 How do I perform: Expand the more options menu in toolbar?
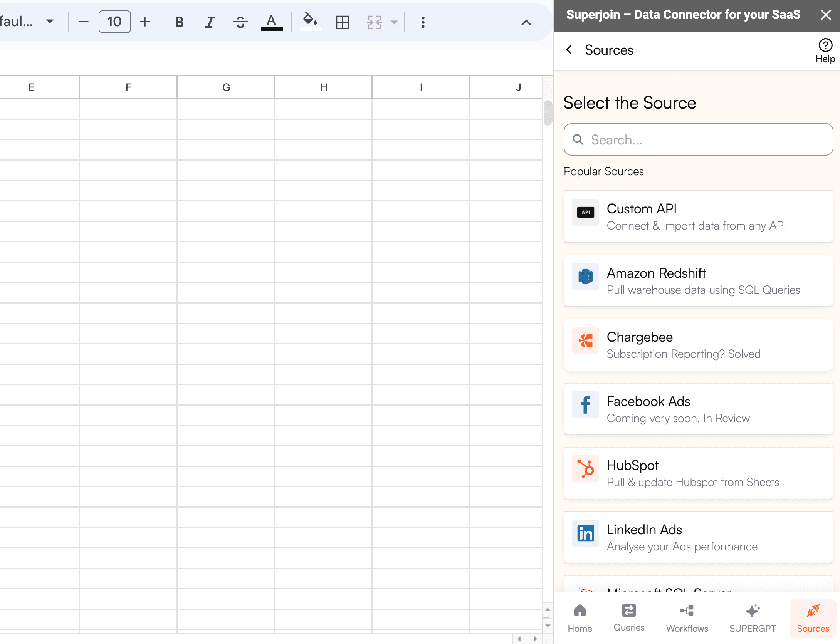424,22
